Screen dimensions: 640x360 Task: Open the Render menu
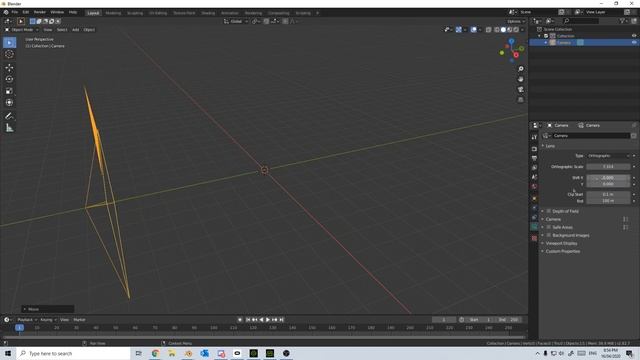(40, 13)
